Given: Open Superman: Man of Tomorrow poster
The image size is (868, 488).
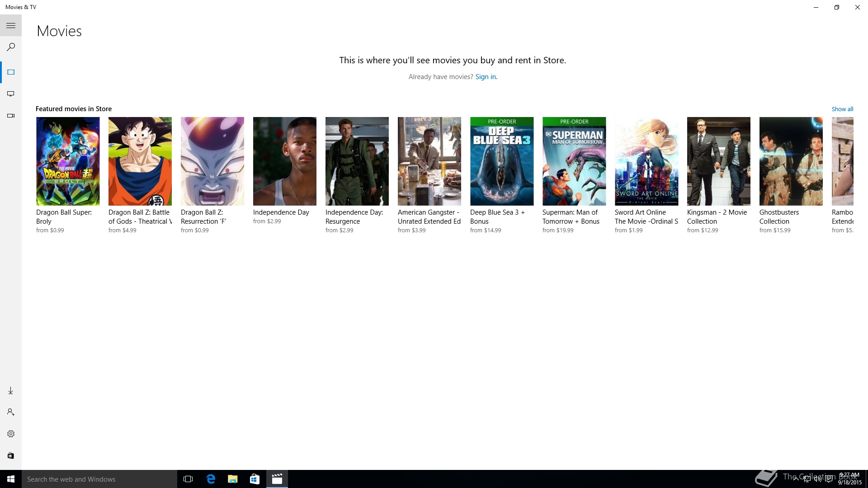Looking at the screenshot, I should coord(574,161).
